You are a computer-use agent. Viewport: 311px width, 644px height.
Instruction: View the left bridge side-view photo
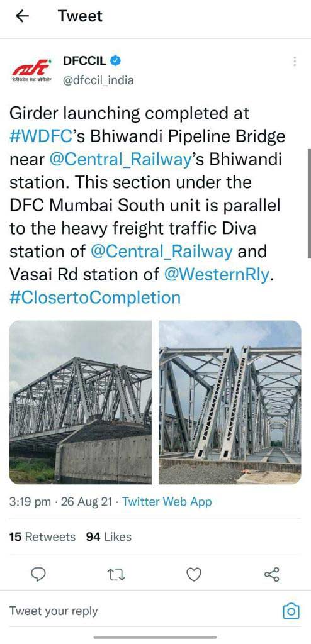[x=80, y=402]
